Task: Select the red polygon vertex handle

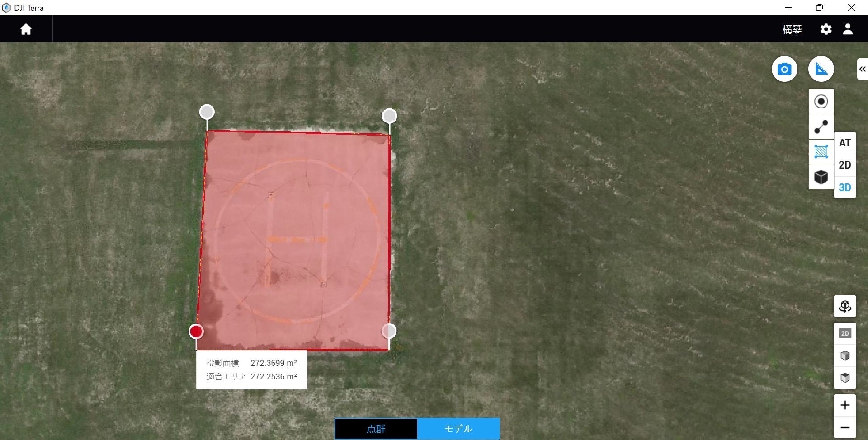Action: (196, 332)
